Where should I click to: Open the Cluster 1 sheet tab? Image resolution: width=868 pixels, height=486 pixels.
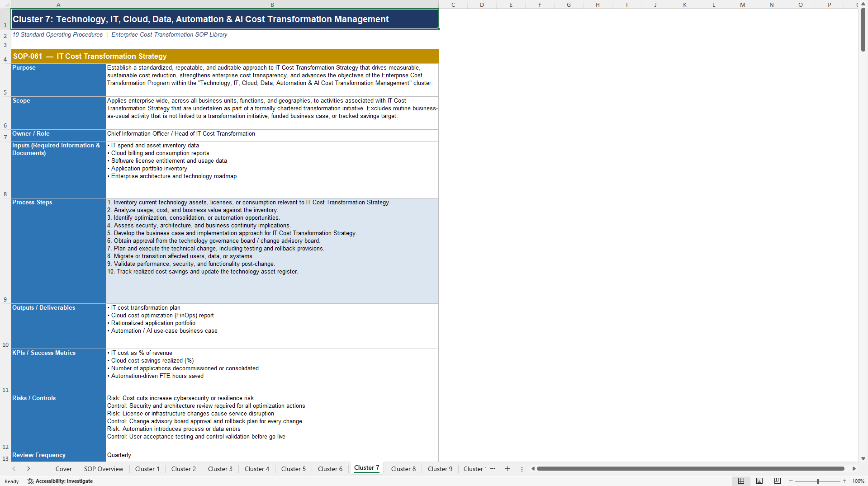pyautogui.click(x=147, y=469)
